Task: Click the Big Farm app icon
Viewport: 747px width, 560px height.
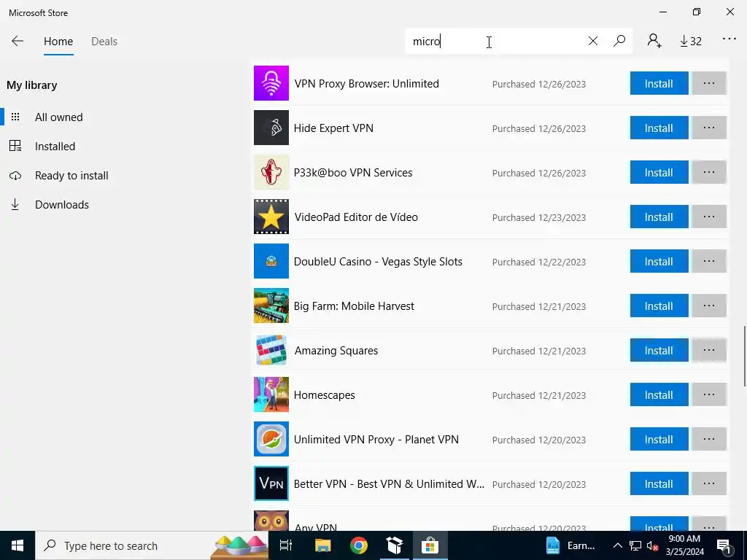Action: tap(271, 306)
